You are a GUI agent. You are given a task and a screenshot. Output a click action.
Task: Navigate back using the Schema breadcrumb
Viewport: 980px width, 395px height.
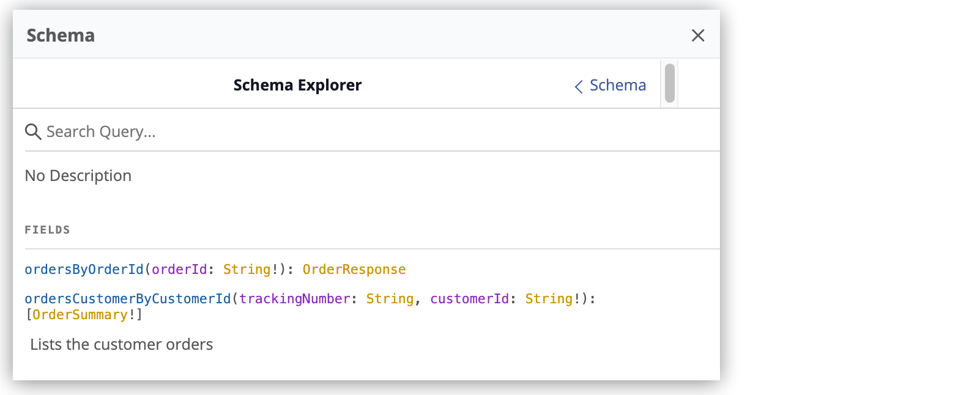618,85
